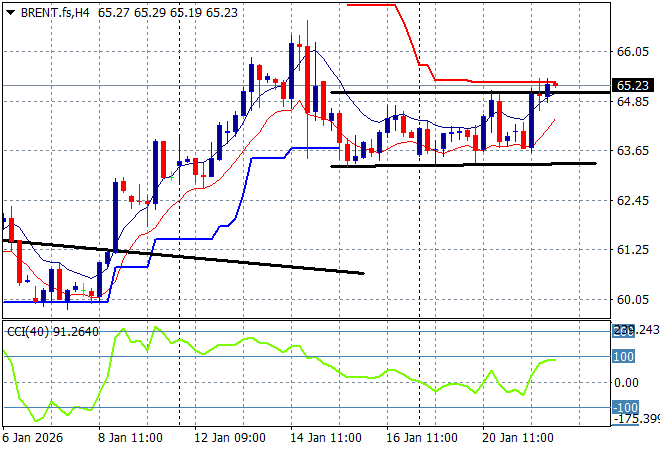Viewport: 660px width, 450px height.
Task: Select the current price tag 65.23
Action: click(633, 85)
